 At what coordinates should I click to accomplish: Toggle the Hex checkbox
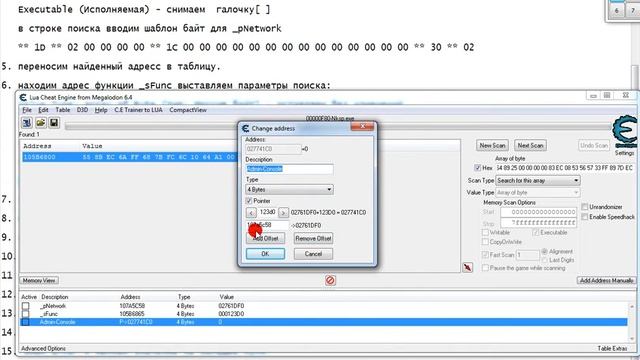[x=478, y=168]
